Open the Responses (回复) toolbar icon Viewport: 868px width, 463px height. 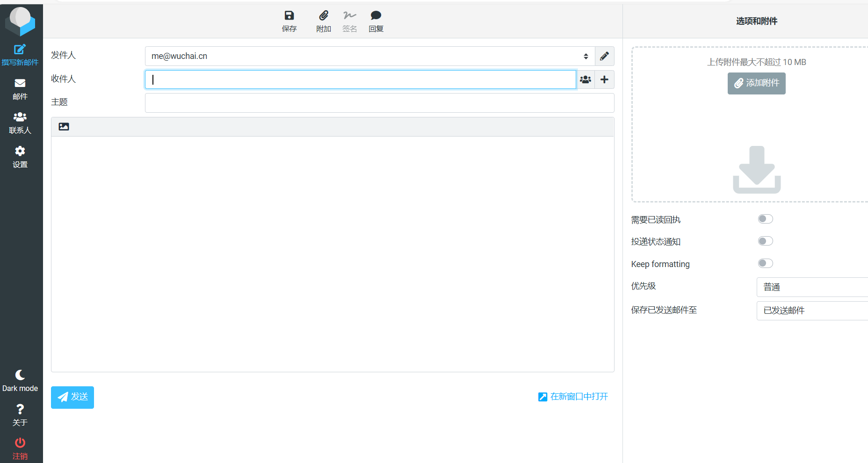[376, 21]
